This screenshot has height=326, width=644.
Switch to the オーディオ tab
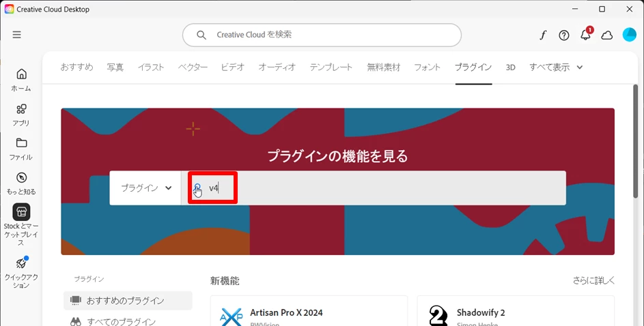277,68
